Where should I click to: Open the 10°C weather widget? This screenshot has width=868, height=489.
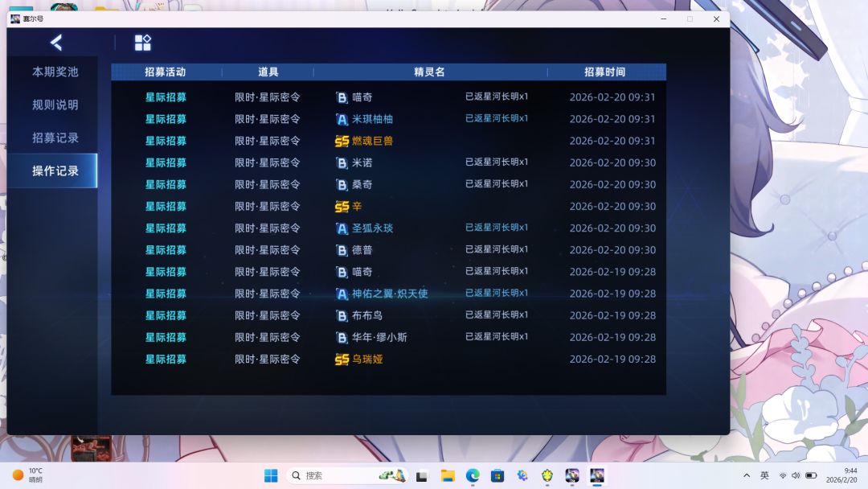27,475
